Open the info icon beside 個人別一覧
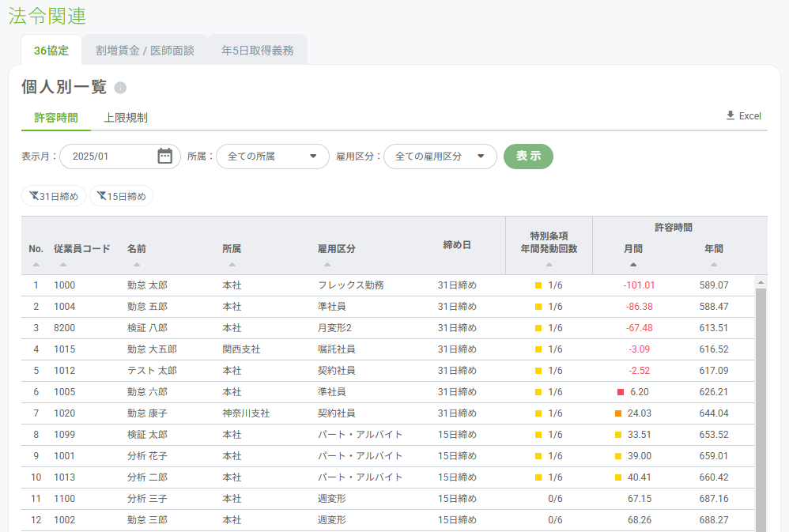The image size is (789, 532). [x=120, y=88]
